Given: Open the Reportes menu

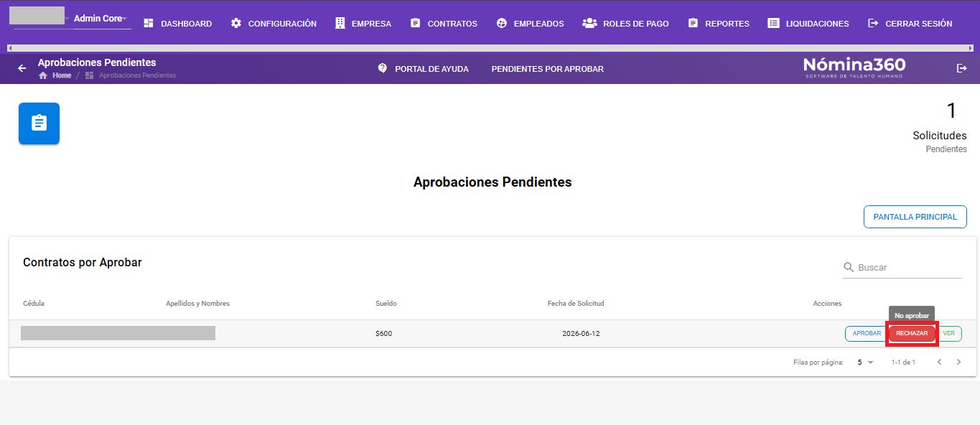Looking at the screenshot, I should pos(718,24).
